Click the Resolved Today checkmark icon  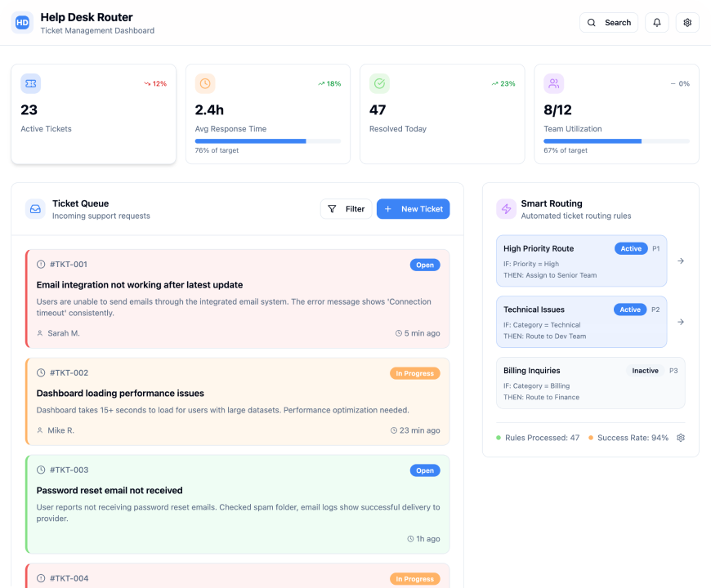pos(379,84)
